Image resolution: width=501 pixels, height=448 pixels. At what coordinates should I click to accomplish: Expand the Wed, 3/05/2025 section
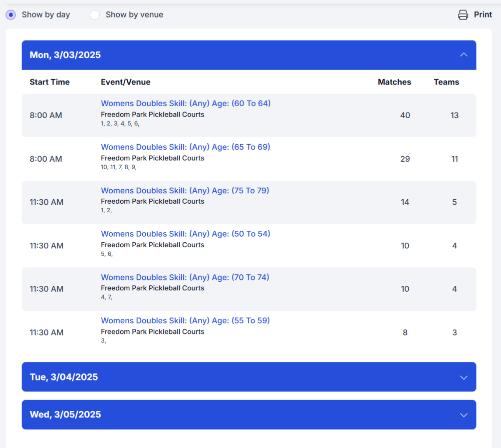(248, 414)
